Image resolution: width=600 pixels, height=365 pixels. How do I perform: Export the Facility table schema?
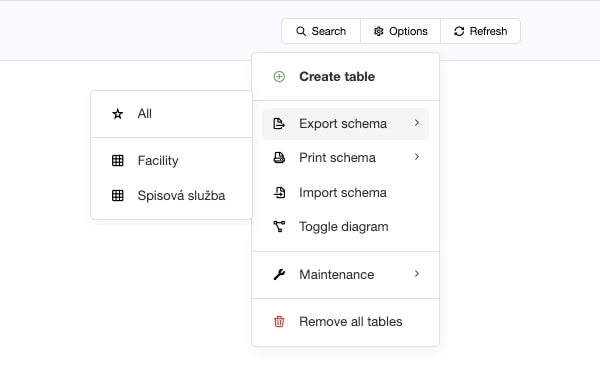[x=171, y=161]
